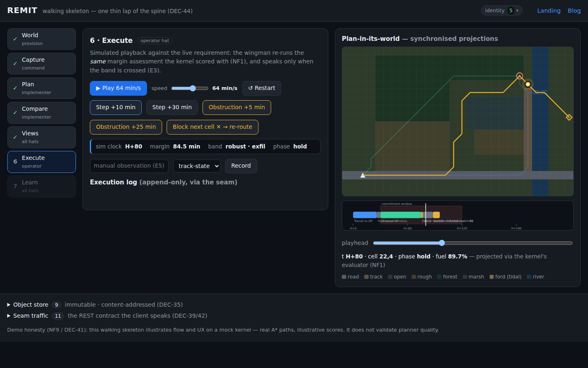Open the identity dropdown
The width and height of the screenshot is (588, 368).
501,11
